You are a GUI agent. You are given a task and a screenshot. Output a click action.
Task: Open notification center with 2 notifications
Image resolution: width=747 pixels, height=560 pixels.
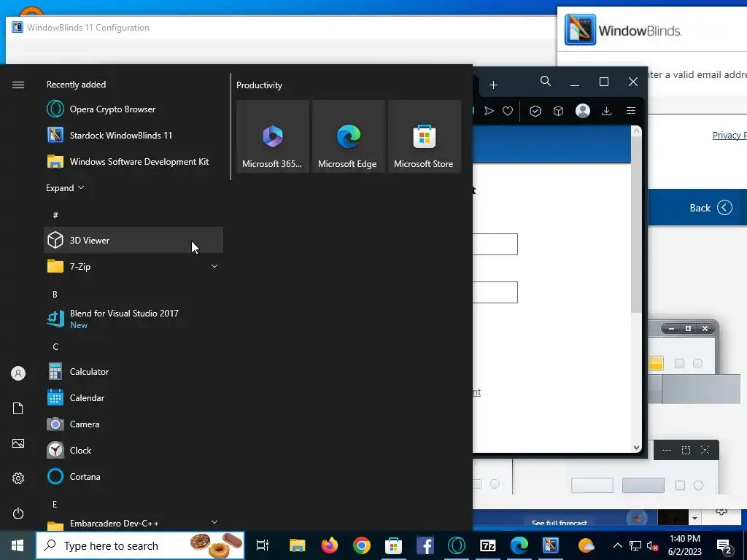pyautogui.click(x=724, y=546)
